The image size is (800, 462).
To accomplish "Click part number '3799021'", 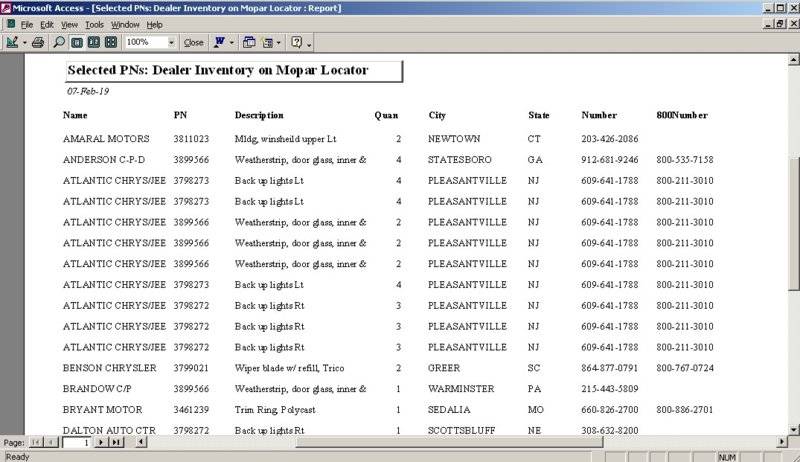I will coord(191,368).
